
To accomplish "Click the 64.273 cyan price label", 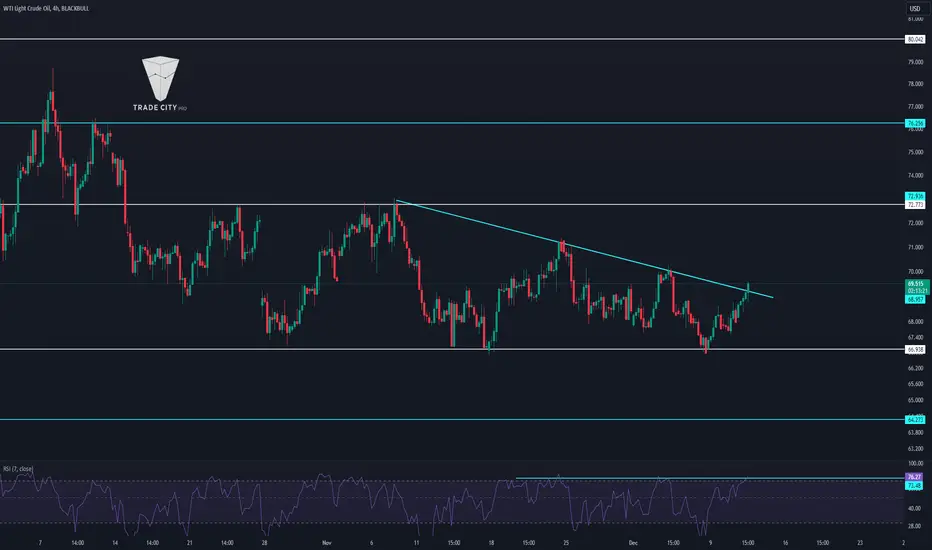I will pos(915,420).
